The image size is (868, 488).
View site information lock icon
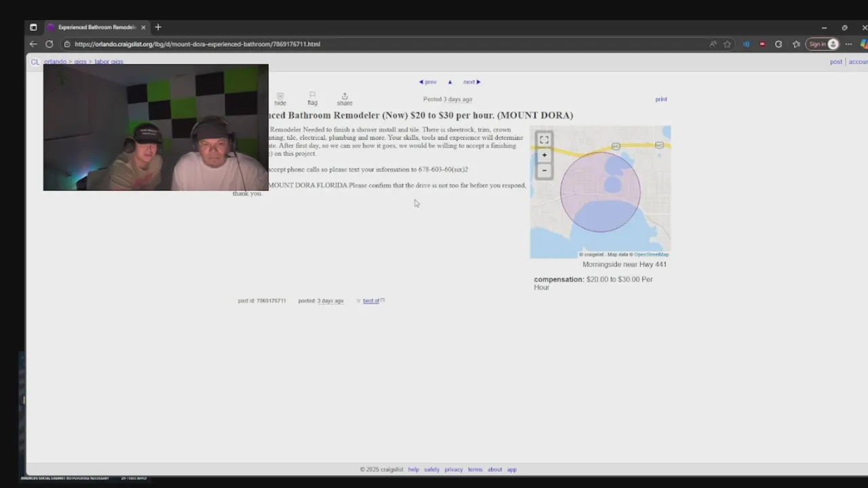click(x=67, y=44)
